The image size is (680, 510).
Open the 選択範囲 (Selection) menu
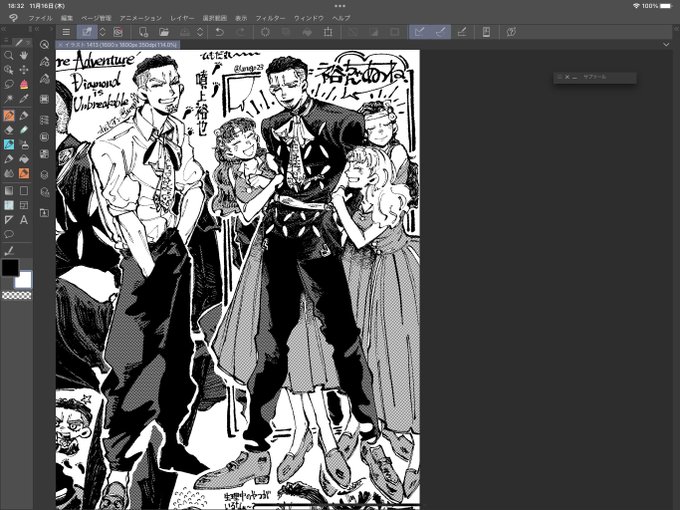tap(215, 18)
